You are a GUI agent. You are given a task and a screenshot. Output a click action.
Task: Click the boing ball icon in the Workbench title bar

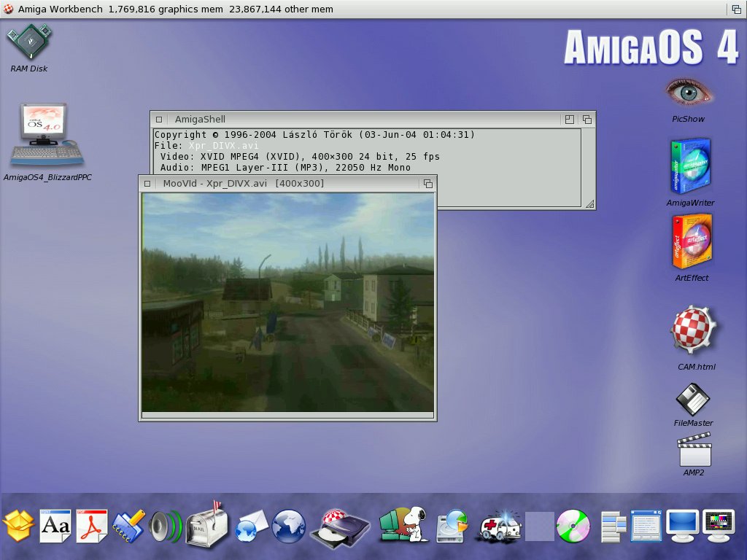click(8, 9)
